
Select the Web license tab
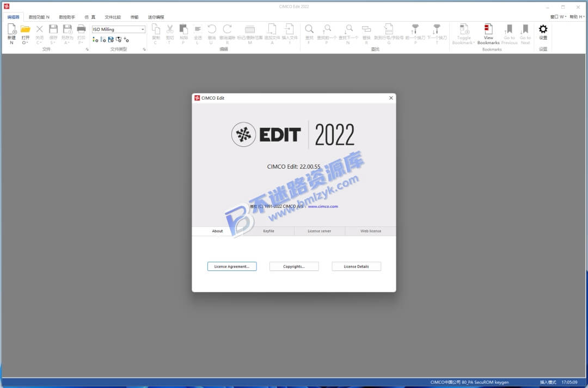pyautogui.click(x=371, y=231)
